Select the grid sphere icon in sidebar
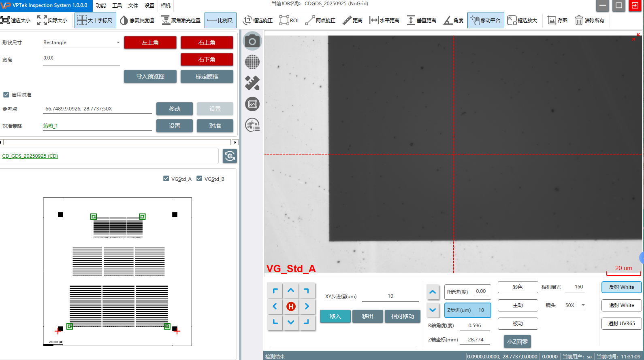The height and width of the screenshot is (360, 644). pos(252,62)
